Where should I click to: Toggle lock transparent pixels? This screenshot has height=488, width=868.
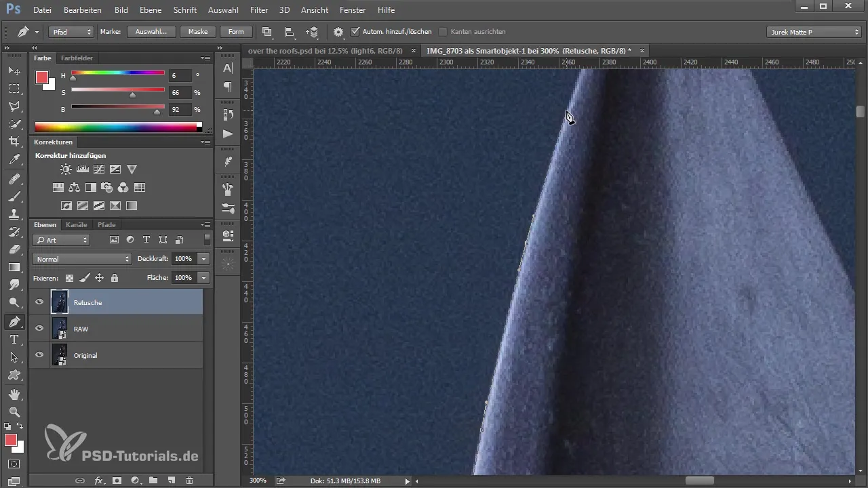69,278
